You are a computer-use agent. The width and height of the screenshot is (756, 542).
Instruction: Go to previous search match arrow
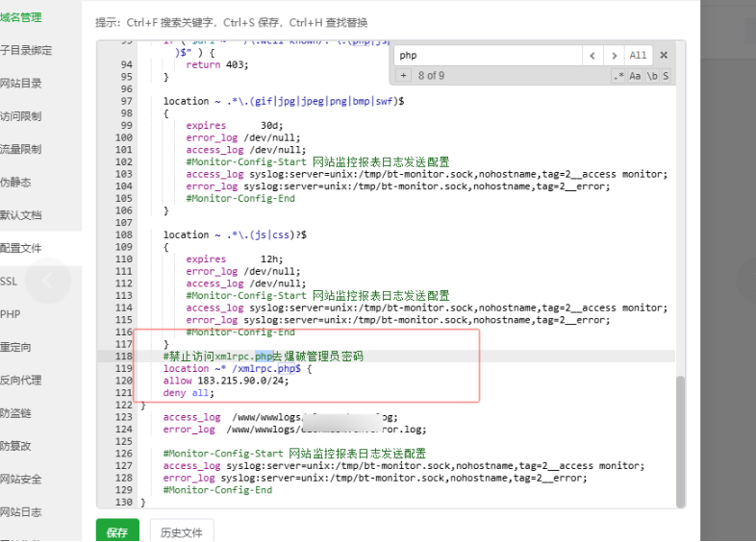click(593, 56)
